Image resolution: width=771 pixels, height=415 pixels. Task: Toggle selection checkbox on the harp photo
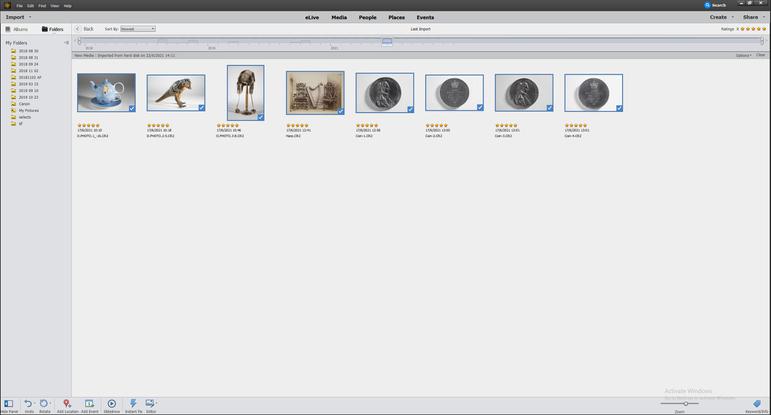point(340,111)
